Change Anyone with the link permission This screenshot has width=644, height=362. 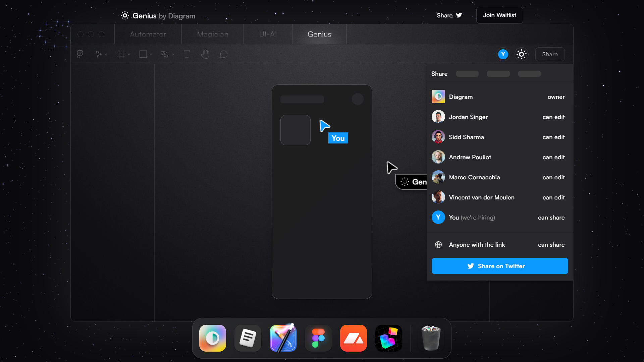[x=551, y=245]
